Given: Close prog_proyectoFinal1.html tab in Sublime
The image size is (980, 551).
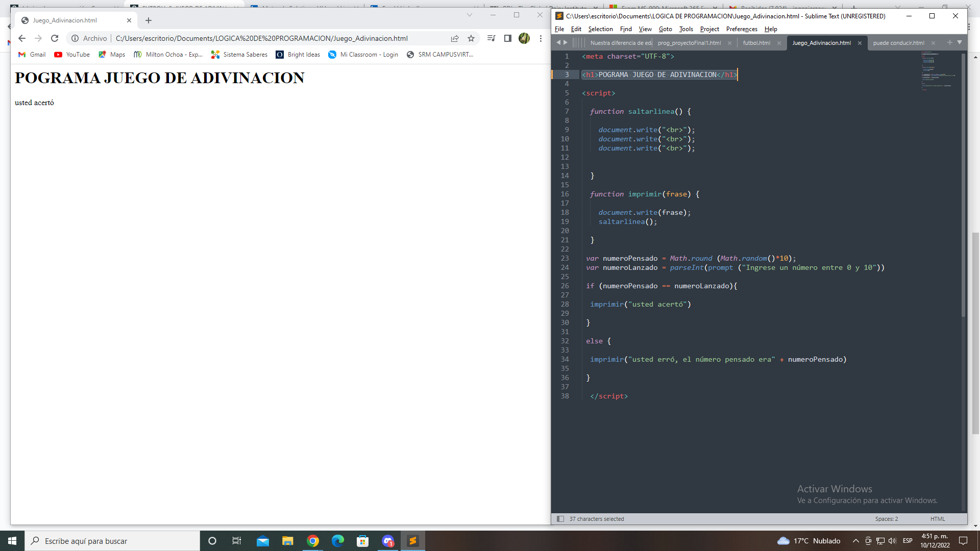Looking at the screenshot, I should (729, 43).
